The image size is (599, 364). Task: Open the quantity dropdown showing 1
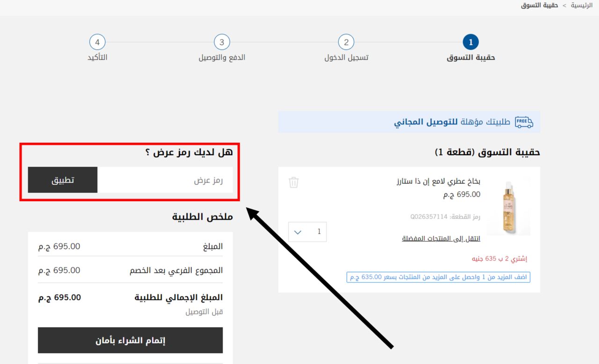pyautogui.click(x=307, y=232)
